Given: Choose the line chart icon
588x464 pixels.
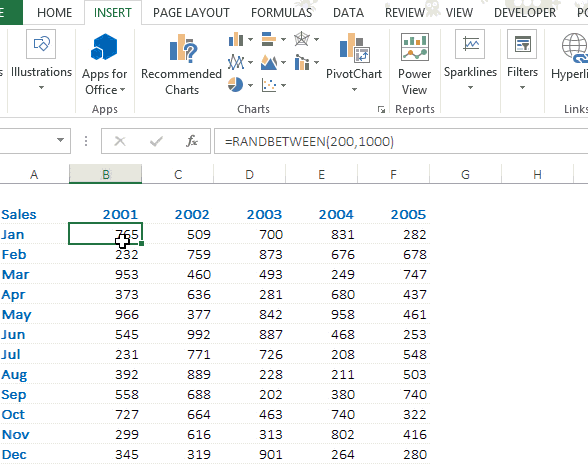Looking at the screenshot, I should coord(236,62).
